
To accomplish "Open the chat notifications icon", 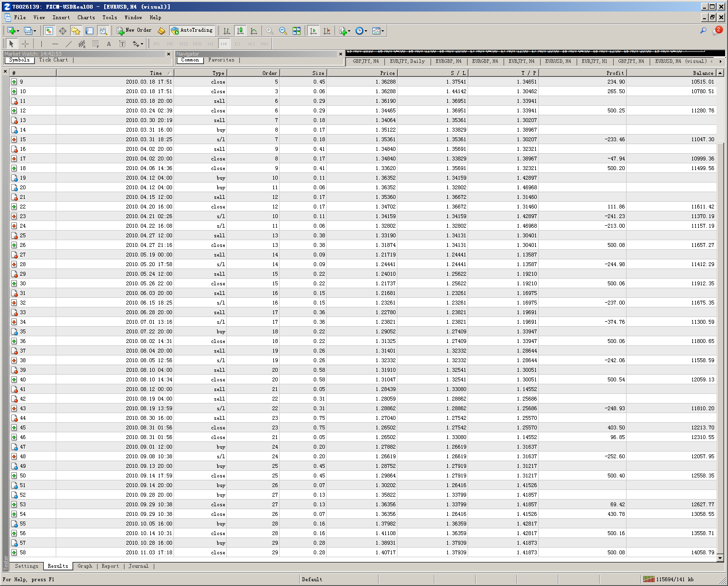I will pos(717,31).
